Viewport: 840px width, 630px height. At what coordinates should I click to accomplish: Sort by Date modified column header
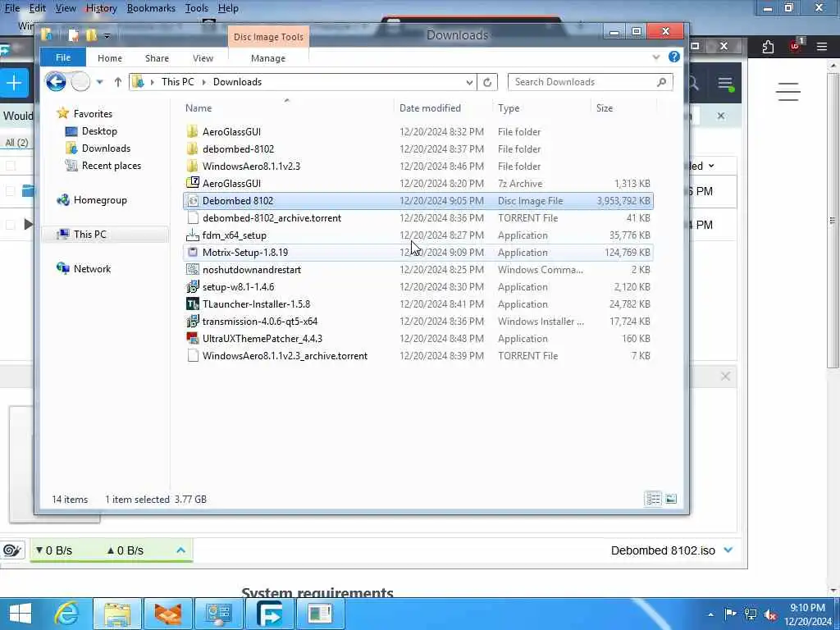[430, 108]
